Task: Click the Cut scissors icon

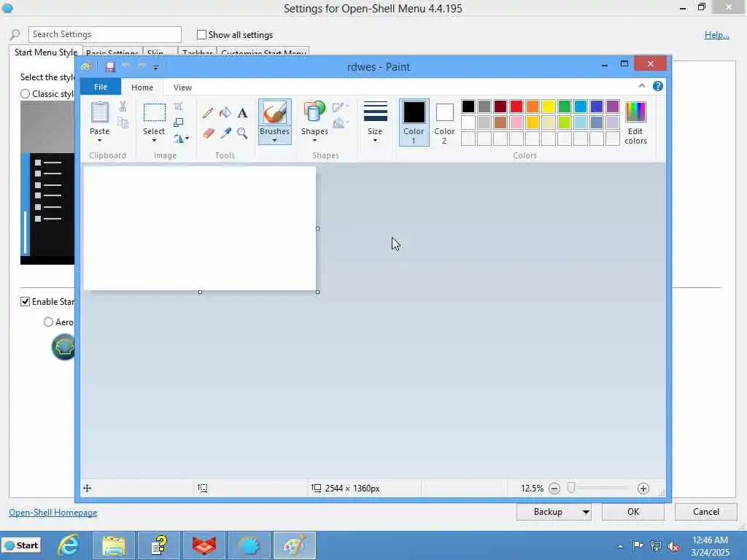Action: 123,106
